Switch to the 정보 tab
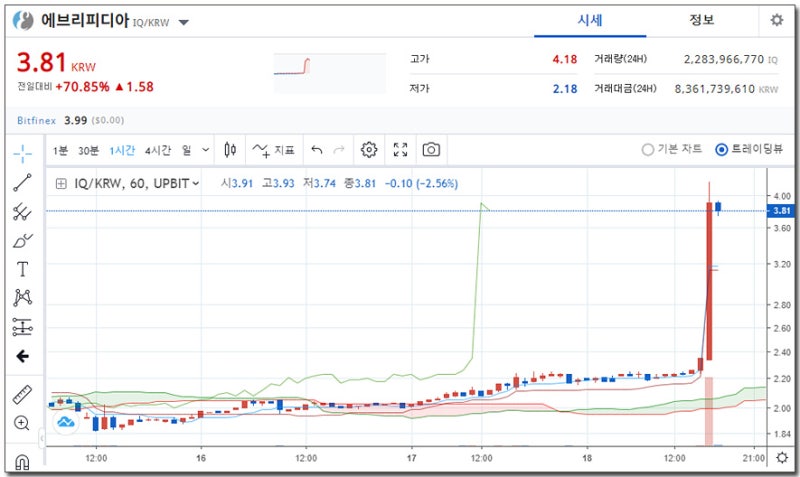The image size is (800, 477). pos(702,20)
